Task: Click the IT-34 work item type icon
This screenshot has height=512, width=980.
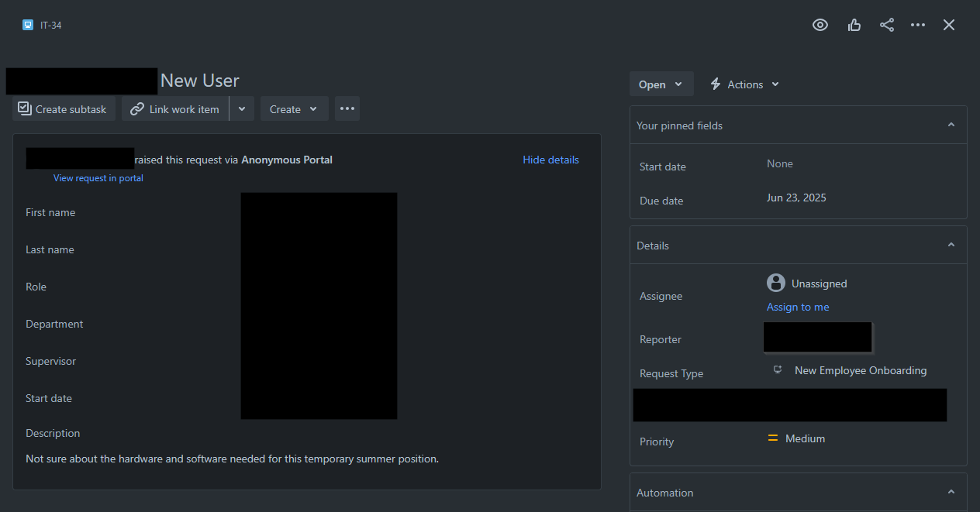Action: [x=28, y=25]
